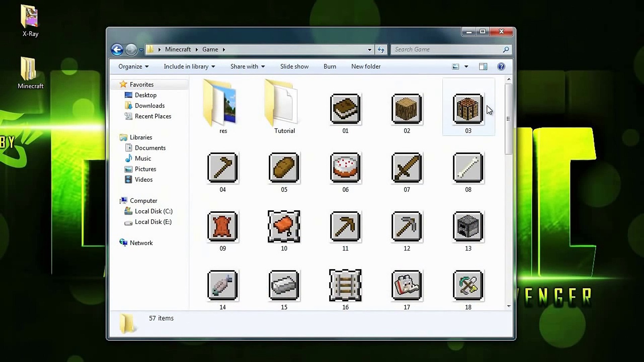The image size is (644, 362).
Task: Select the crossed tools file 18
Action: [468, 286]
